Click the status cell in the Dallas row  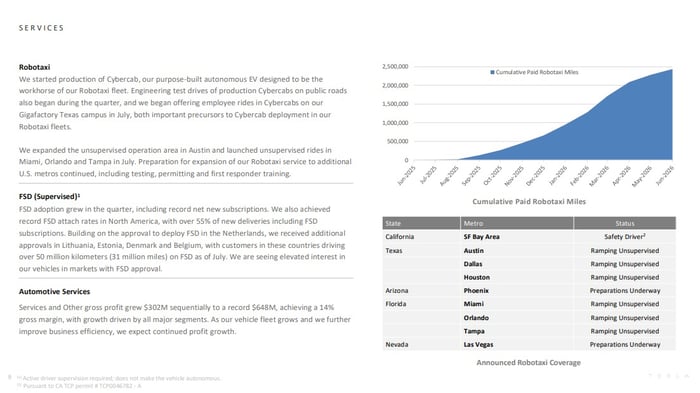[625, 264]
